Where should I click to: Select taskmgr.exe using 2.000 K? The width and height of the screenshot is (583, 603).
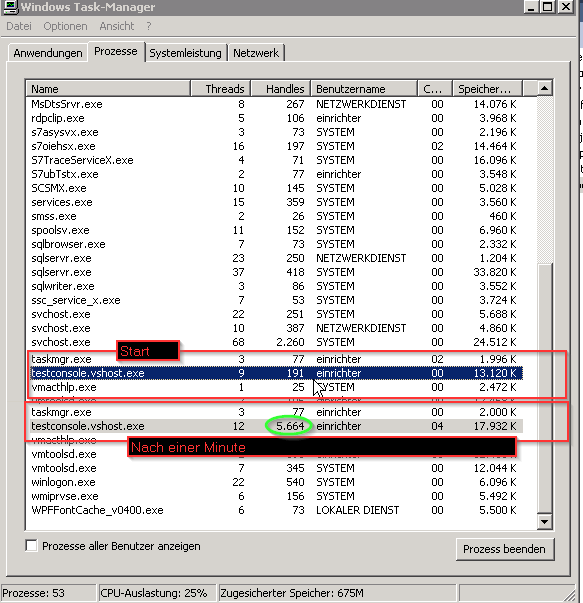click(x=274, y=412)
